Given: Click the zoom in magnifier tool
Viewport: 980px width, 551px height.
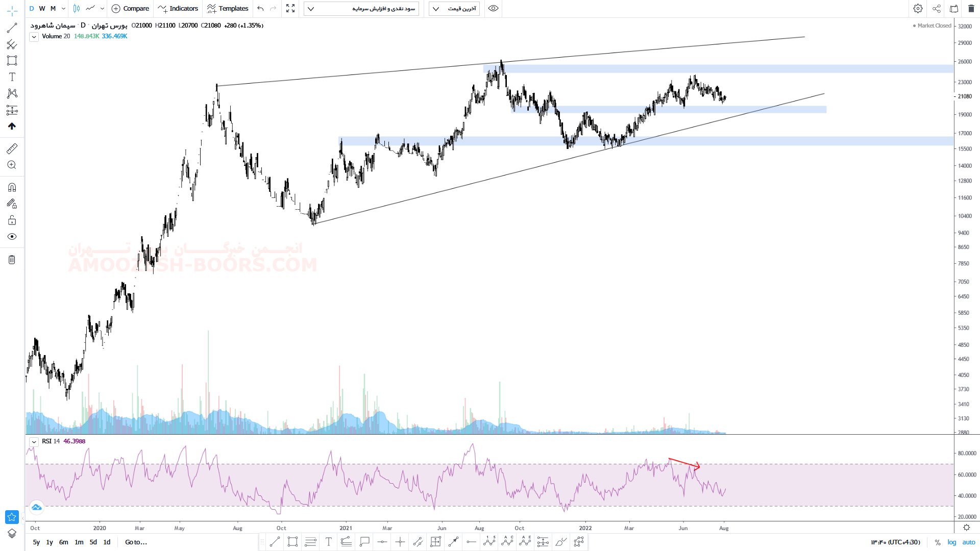Looking at the screenshot, I should coord(12,165).
